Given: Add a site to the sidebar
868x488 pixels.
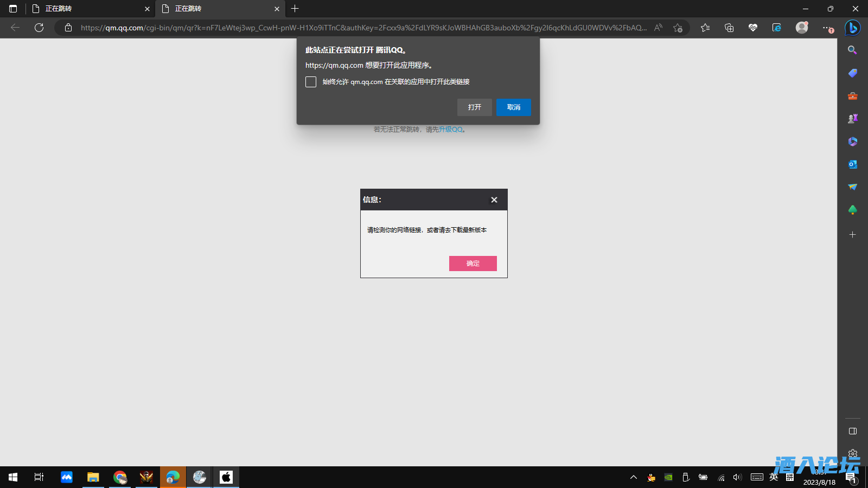Looking at the screenshot, I should (x=853, y=235).
